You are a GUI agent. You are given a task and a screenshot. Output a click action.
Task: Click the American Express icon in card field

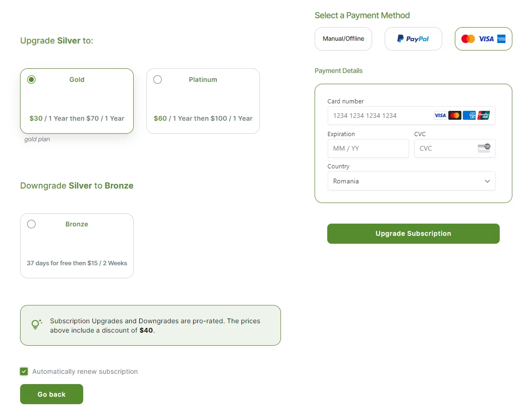click(469, 116)
